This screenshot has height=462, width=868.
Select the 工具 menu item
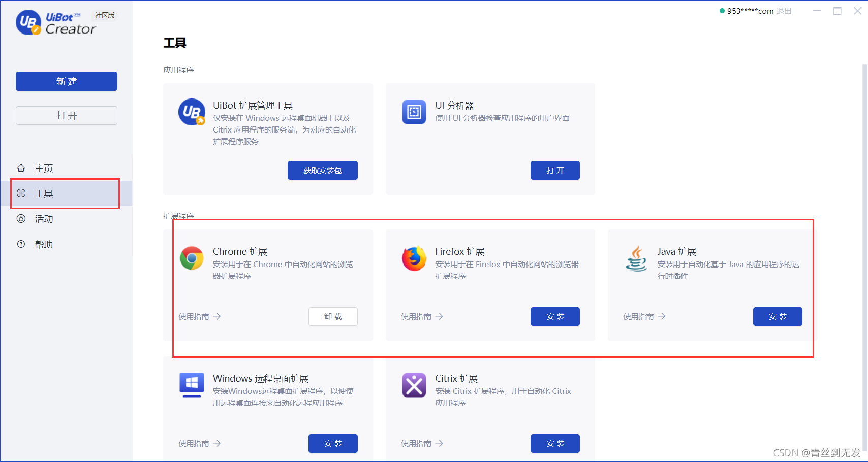67,193
